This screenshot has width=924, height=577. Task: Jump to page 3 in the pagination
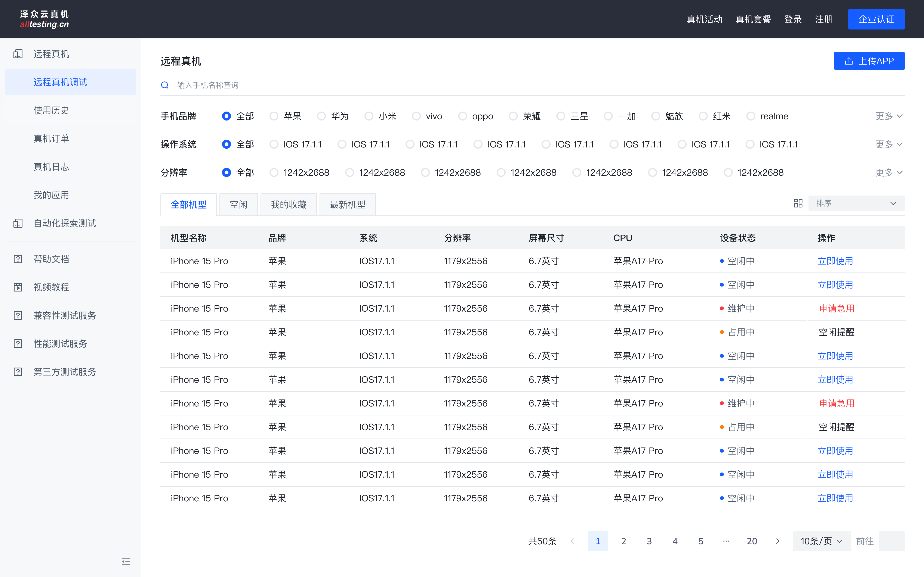pyautogui.click(x=649, y=541)
